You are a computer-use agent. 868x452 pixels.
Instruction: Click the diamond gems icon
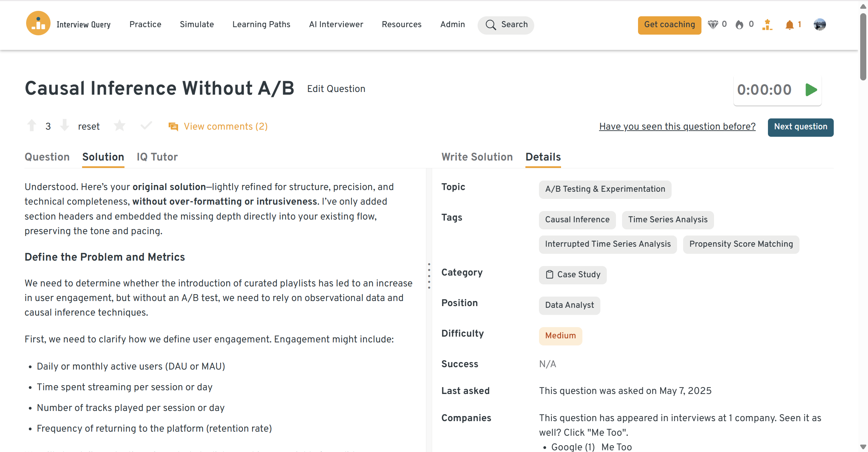(x=713, y=24)
